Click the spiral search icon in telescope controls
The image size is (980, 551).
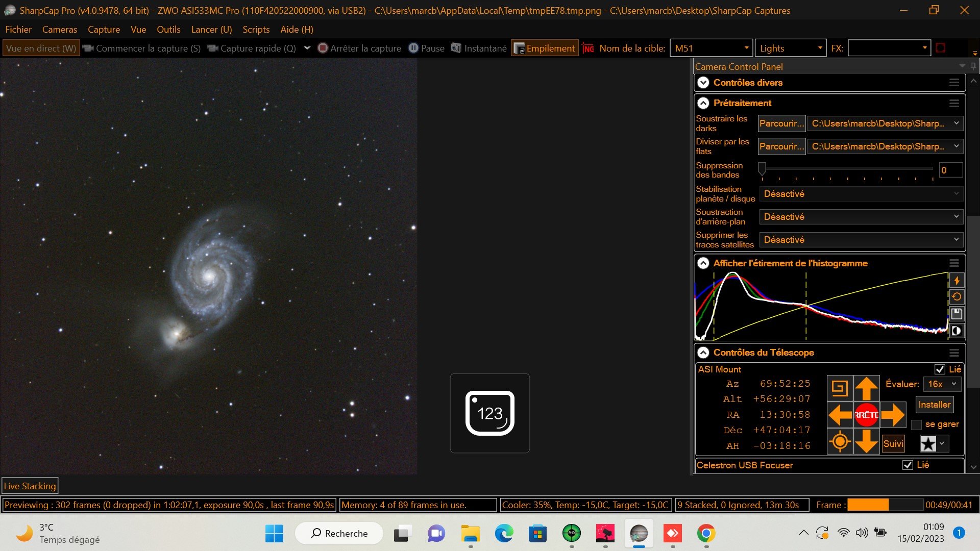[x=840, y=389]
